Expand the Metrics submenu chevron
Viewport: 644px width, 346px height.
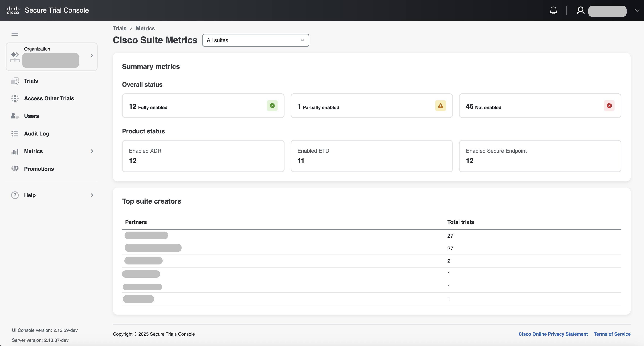[92, 151]
